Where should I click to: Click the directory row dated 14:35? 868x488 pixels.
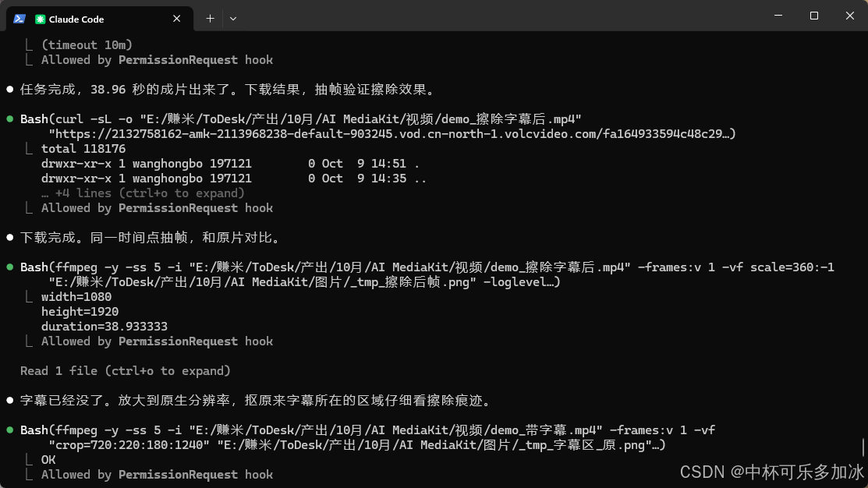234,179
